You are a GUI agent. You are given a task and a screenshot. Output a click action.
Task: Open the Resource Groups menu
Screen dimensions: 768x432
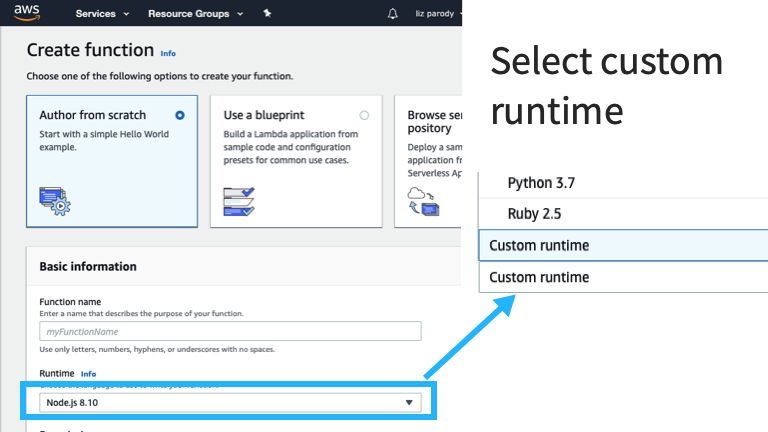coord(195,14)
